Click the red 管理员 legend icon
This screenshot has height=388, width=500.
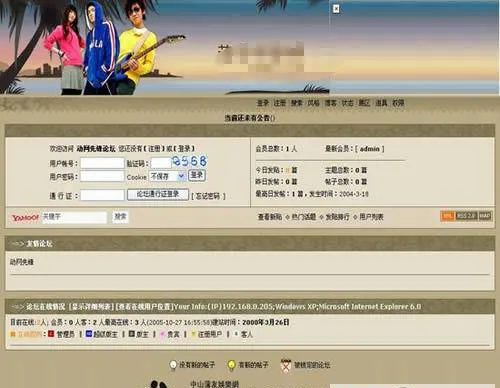(x=51, y=333)
